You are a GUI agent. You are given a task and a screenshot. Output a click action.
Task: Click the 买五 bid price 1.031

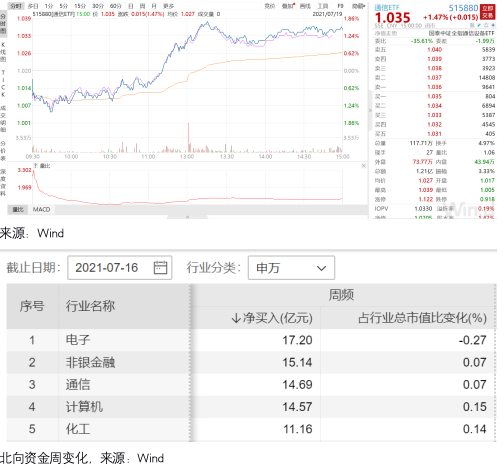coord(434,134)
